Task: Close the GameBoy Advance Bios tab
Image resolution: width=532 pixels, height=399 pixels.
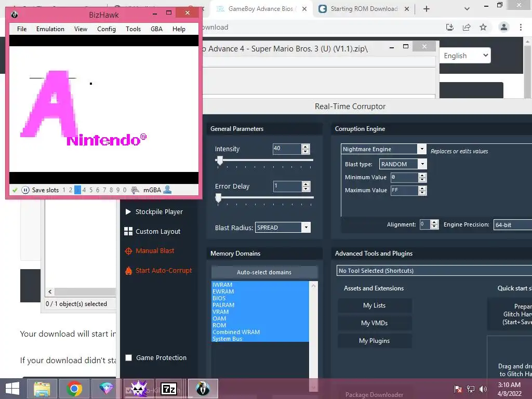Action: click(304, 9)
